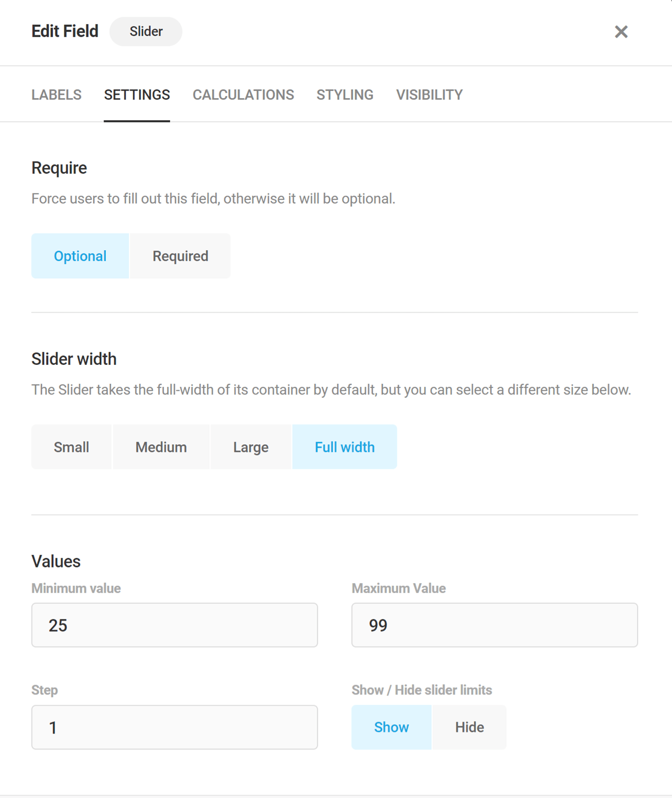The width and height of the screenshot is (672, 798).
Task: Select the Styling tab
Action: [x=345, y=95]
